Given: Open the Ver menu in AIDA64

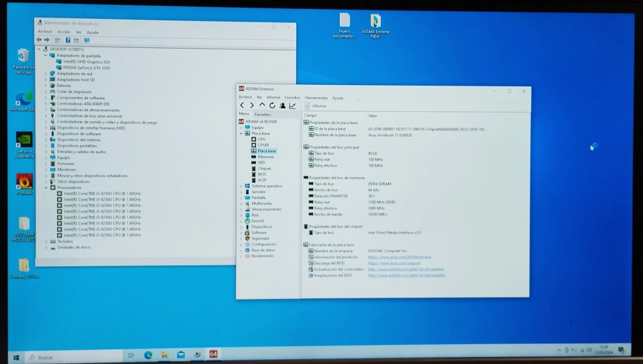Looking at the screenshot, I should 259,97.
